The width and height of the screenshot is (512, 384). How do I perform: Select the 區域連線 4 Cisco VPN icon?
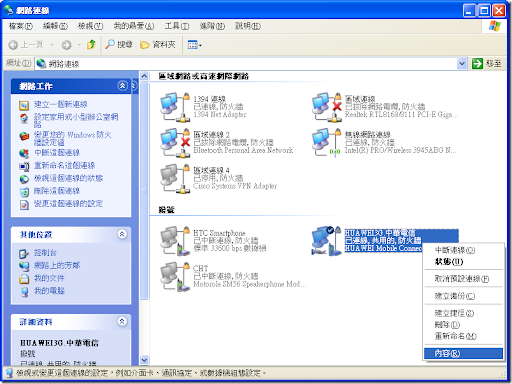pos(175,179)
